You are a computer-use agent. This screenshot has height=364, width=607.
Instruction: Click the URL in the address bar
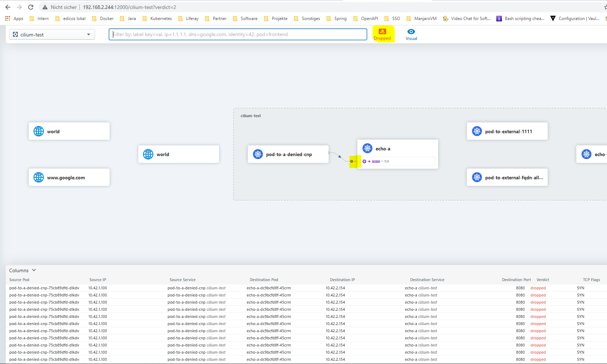click(x=129, y=7)
